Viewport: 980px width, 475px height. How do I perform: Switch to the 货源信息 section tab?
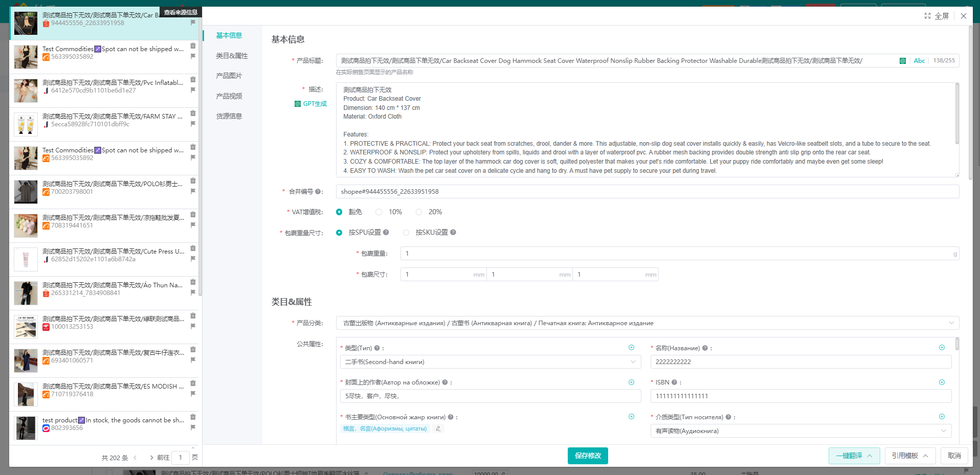coord(229,116)
